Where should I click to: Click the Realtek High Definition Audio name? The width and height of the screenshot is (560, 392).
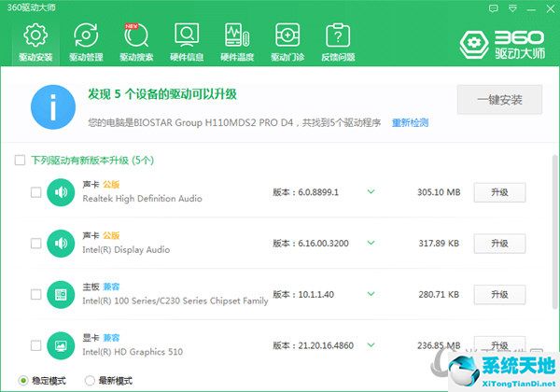(x=142, y=199)
